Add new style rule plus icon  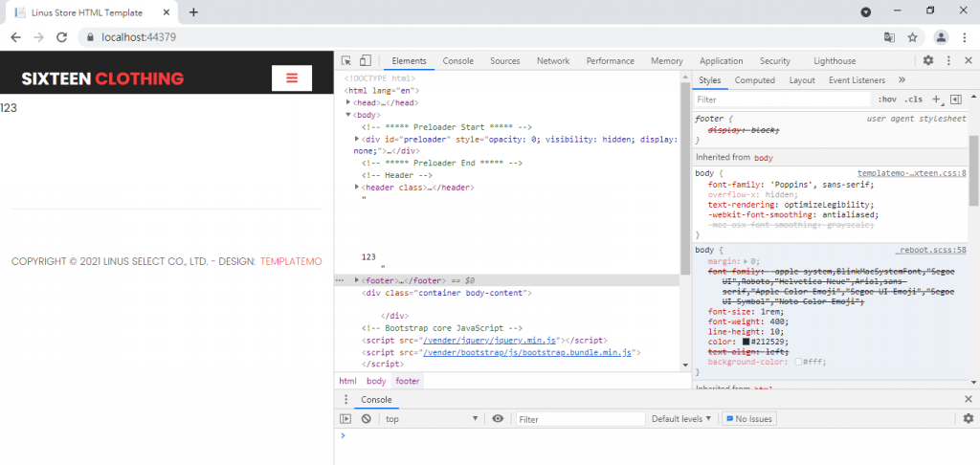pos(937,100)
